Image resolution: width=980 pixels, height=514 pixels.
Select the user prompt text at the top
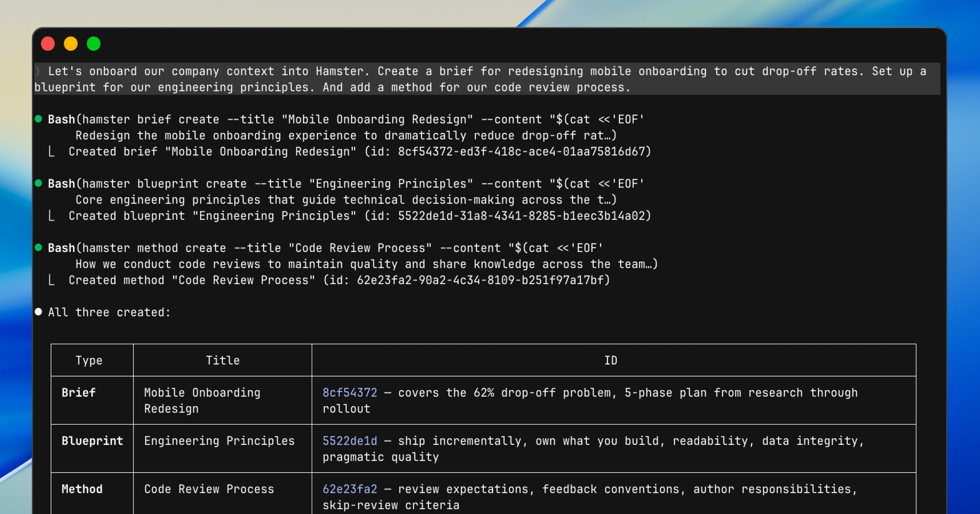[x=487, y=79]
